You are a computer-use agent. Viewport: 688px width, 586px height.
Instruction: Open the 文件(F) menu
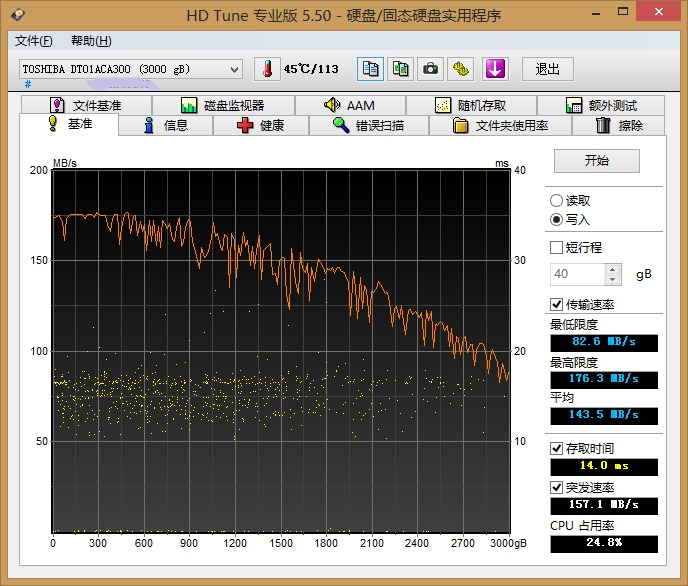pyautogui.click(x=34, y=41)
